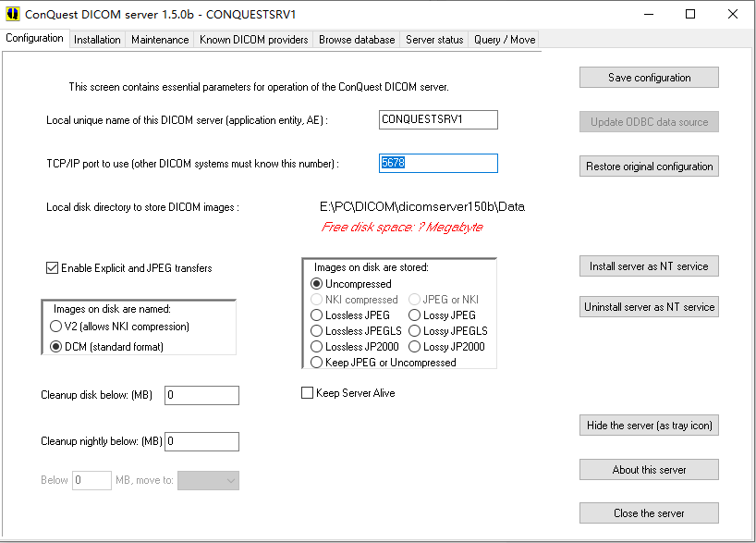Switch to the Installation tab

point(97,40)
